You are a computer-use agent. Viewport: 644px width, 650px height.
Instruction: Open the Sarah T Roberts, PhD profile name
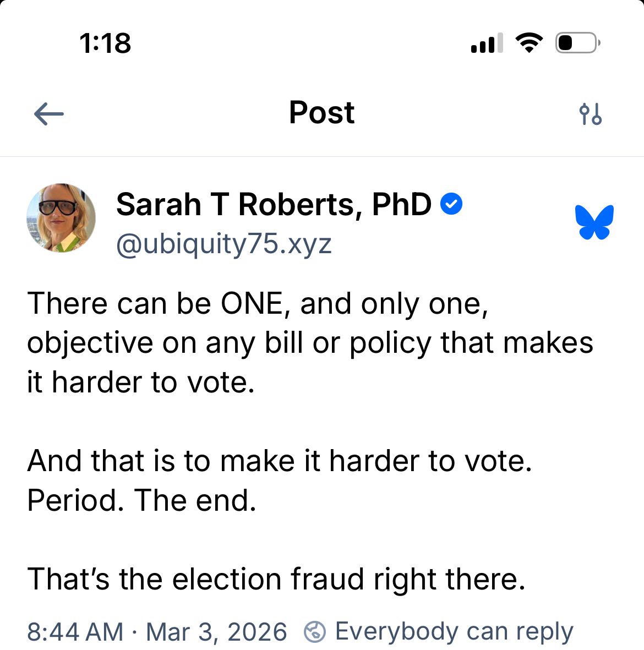274,205
